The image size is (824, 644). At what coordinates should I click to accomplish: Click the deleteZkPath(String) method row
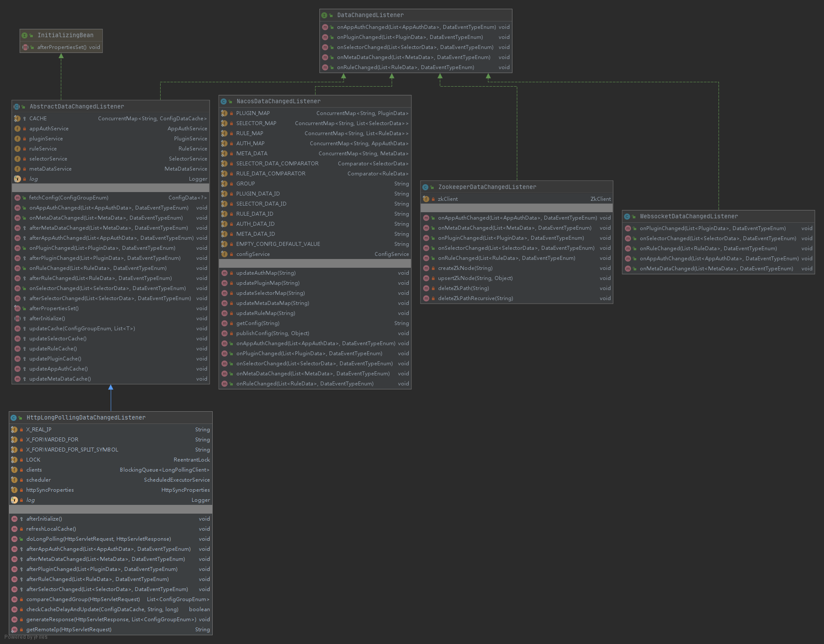click(517, 288)
